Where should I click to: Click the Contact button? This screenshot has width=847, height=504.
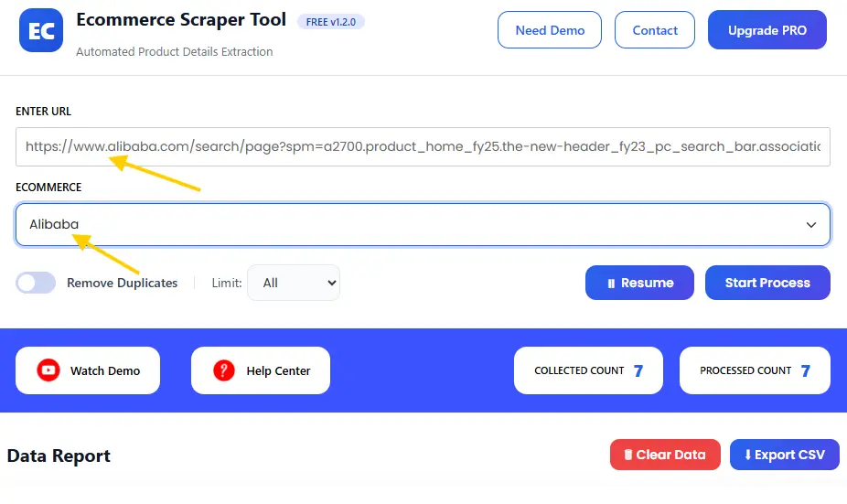pos(655,30)
